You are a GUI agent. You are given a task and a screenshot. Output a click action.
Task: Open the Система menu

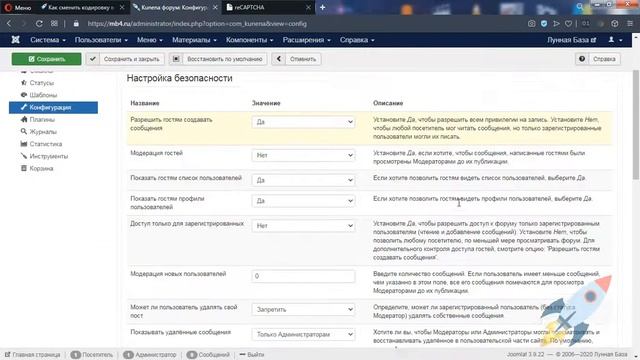(x=47, y=40)
